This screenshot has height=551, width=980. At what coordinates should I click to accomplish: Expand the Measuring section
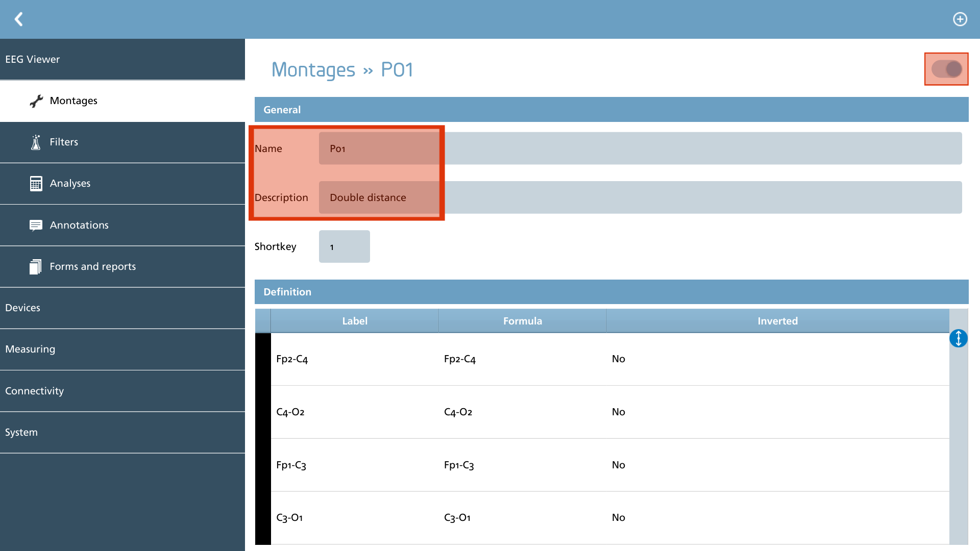click(x=122, y=349)
